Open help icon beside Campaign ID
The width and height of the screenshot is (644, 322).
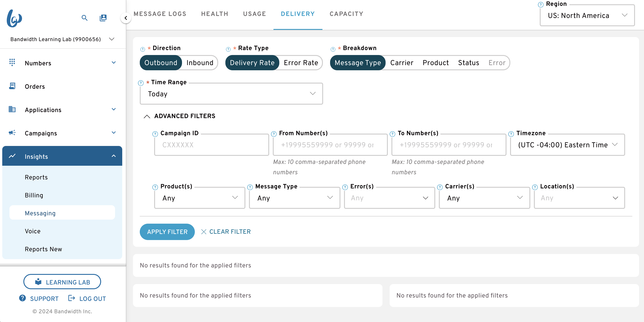coord(155,134)
